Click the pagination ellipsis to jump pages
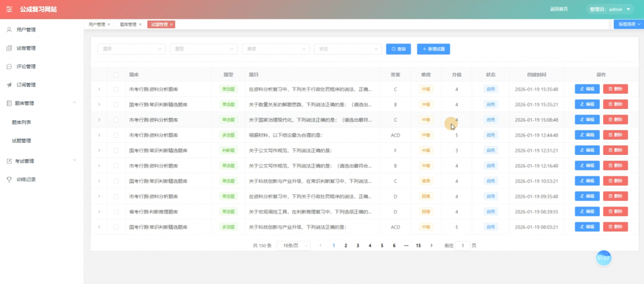Image resolution: width=644 pixels, height=284 pixels. (x=406, y=246)
